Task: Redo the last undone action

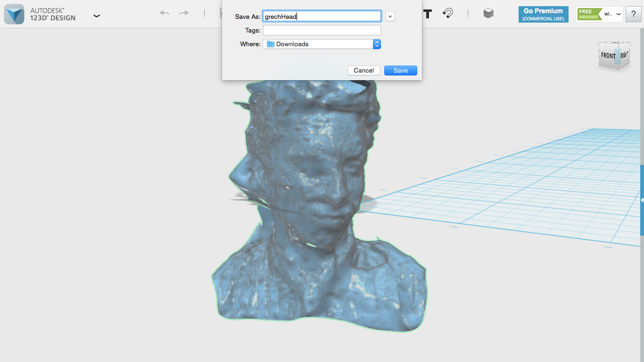Action: [184, 13]
